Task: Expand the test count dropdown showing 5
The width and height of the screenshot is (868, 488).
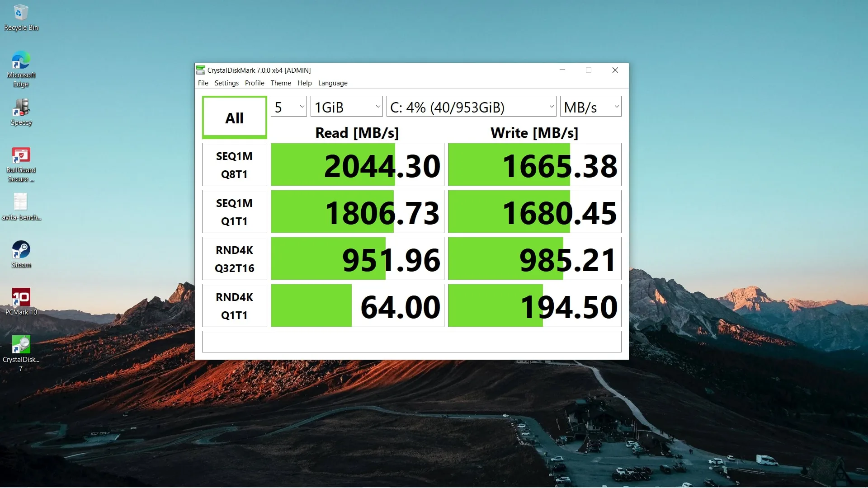Action: point(289,107)
